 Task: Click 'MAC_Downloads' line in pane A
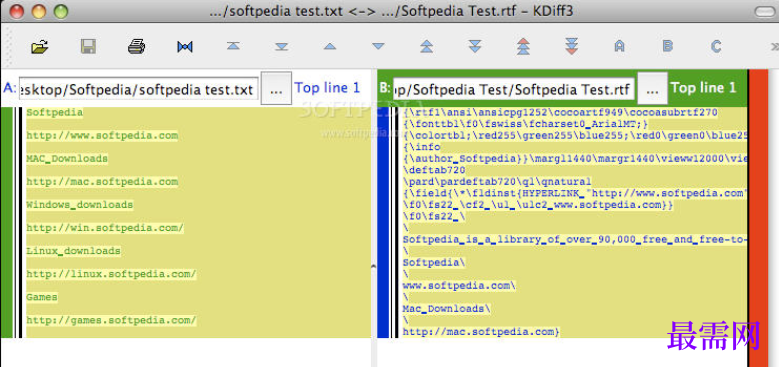click(x=67, y=159)
